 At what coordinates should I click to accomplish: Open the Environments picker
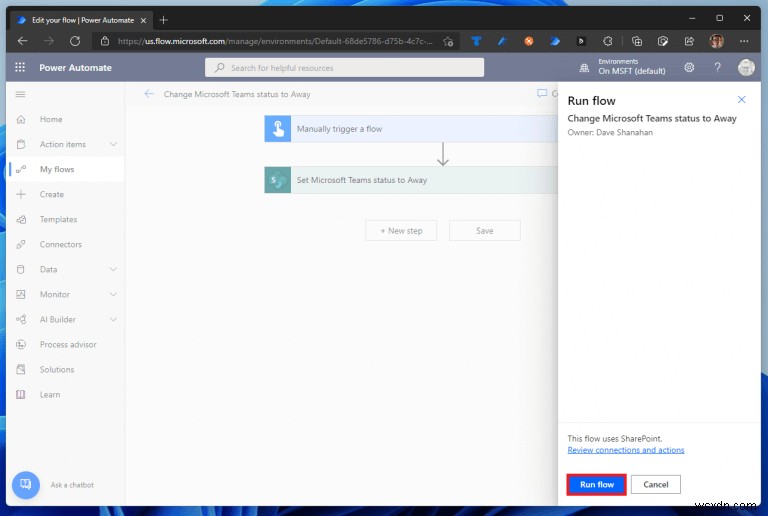click(x=623, y=67)
